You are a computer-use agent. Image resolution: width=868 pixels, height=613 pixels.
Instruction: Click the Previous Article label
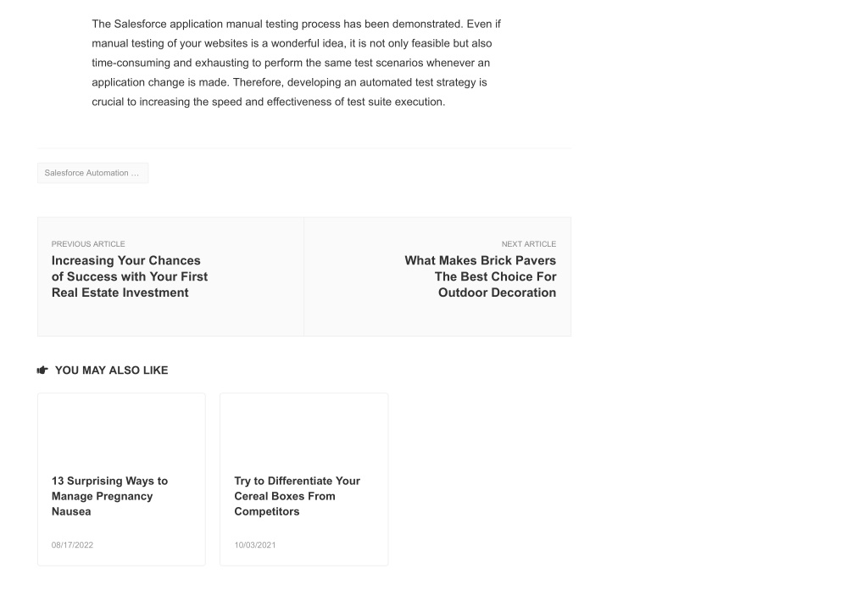coord(88,243)
